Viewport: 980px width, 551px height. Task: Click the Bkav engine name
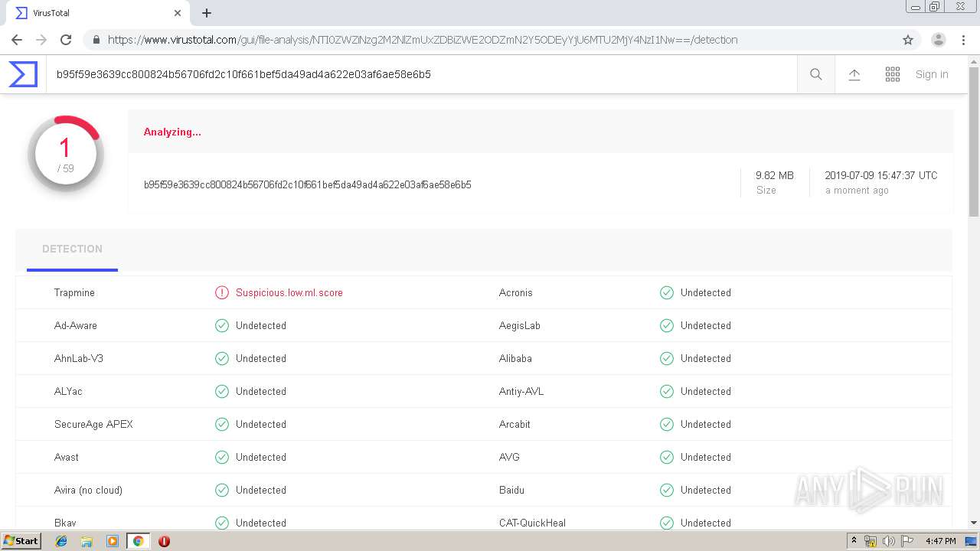(x=65, y=523)
